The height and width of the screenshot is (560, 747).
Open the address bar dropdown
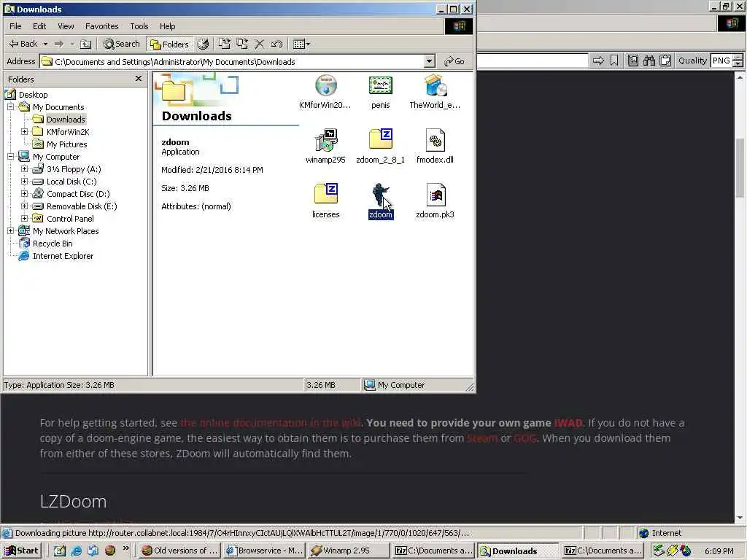click(x=429, y=61)
